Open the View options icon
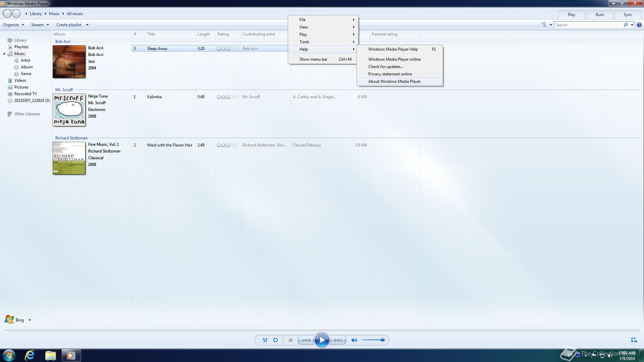The width and height of the screenshot is (644, 362). (x=543, y=25)
